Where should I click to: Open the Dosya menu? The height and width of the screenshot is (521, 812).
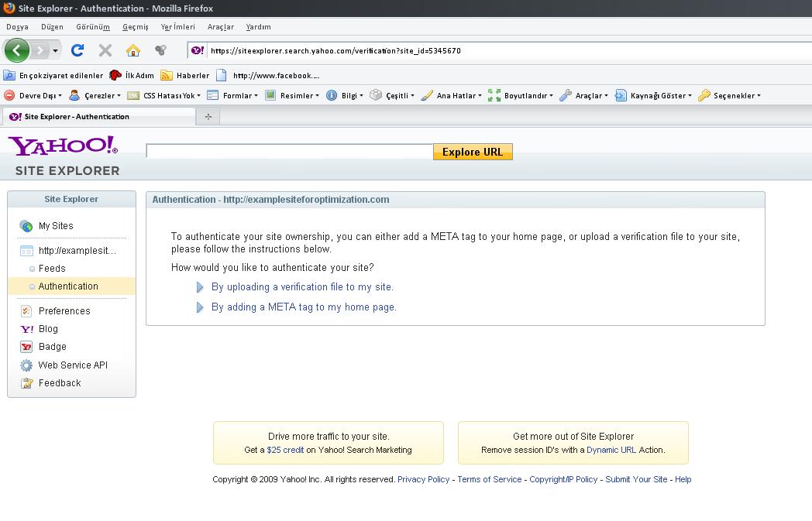click(x=17, y=27)
